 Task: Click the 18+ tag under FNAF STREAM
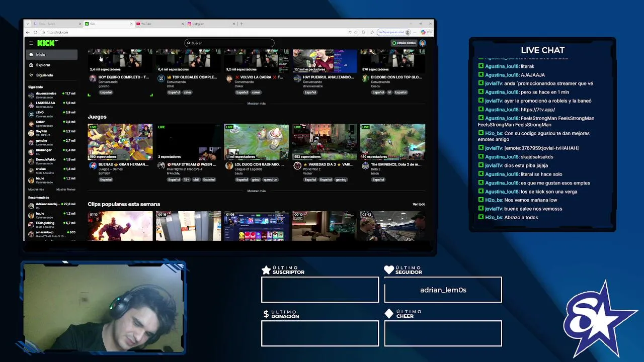coord(187,180)
